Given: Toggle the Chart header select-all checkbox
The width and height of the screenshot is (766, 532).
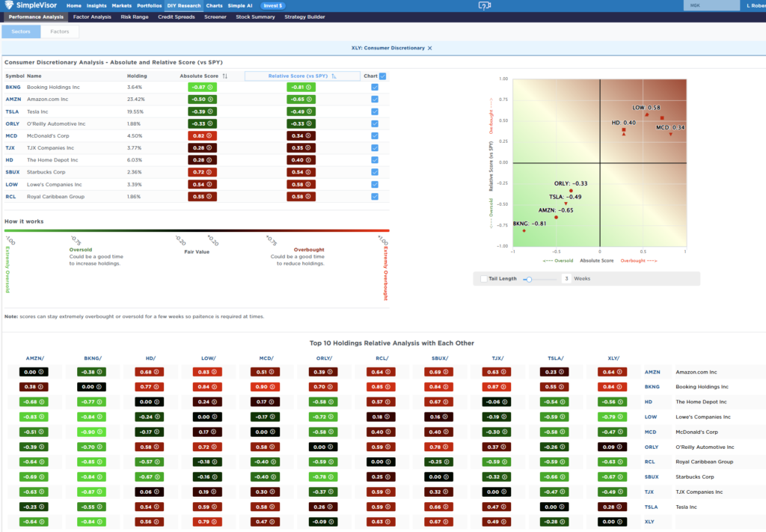Looking at the screenshot, I should coord(383,76).
